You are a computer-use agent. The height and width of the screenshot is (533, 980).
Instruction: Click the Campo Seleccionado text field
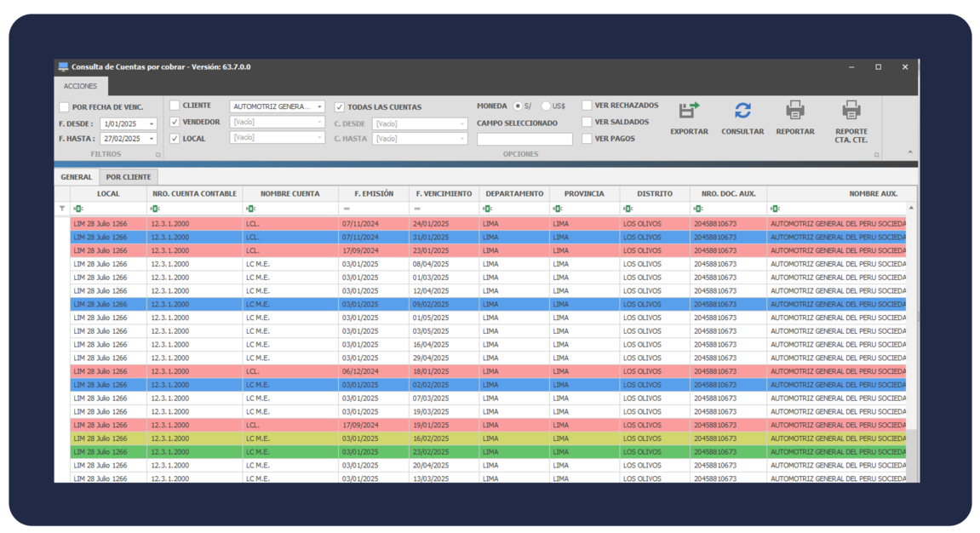pos(524,139)
